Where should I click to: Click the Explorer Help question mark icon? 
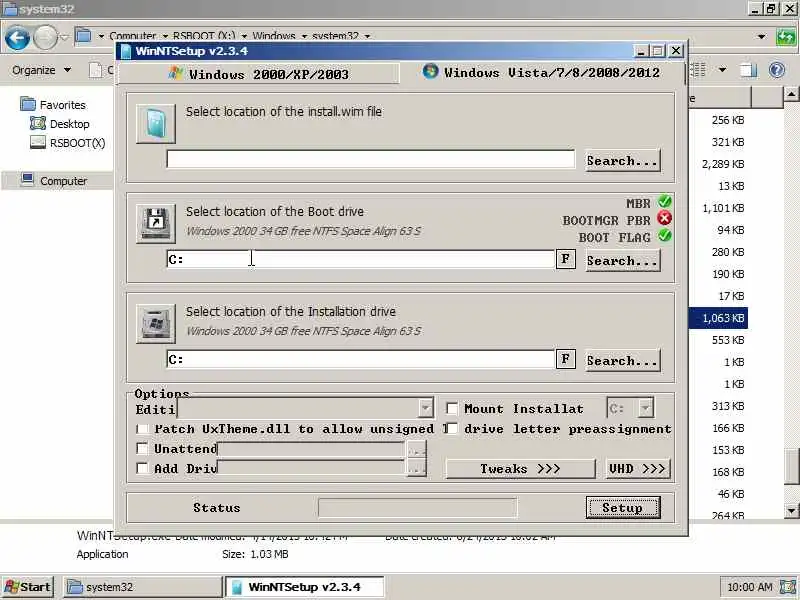[777, 70]
